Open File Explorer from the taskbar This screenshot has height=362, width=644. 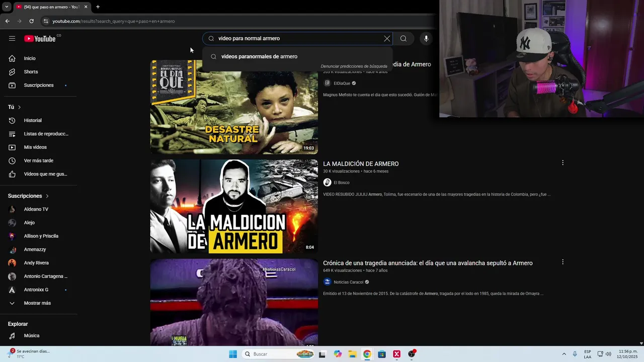point(352,354)
